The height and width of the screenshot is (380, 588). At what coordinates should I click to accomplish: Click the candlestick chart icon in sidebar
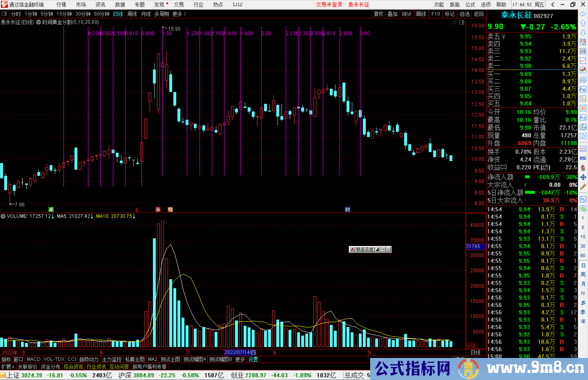pos(583,70)
